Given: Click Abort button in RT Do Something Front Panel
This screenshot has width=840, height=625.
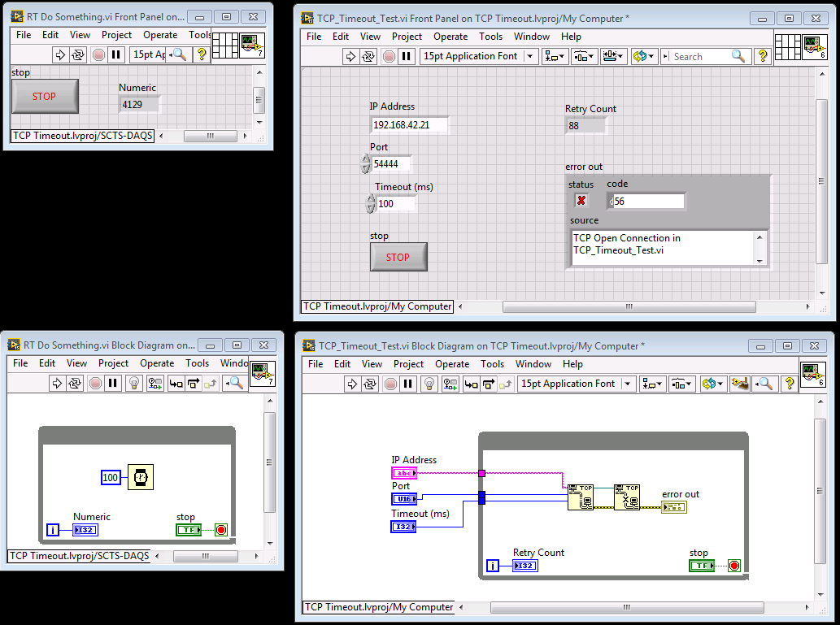Looking at the screenshot, I should pos(98,54).
